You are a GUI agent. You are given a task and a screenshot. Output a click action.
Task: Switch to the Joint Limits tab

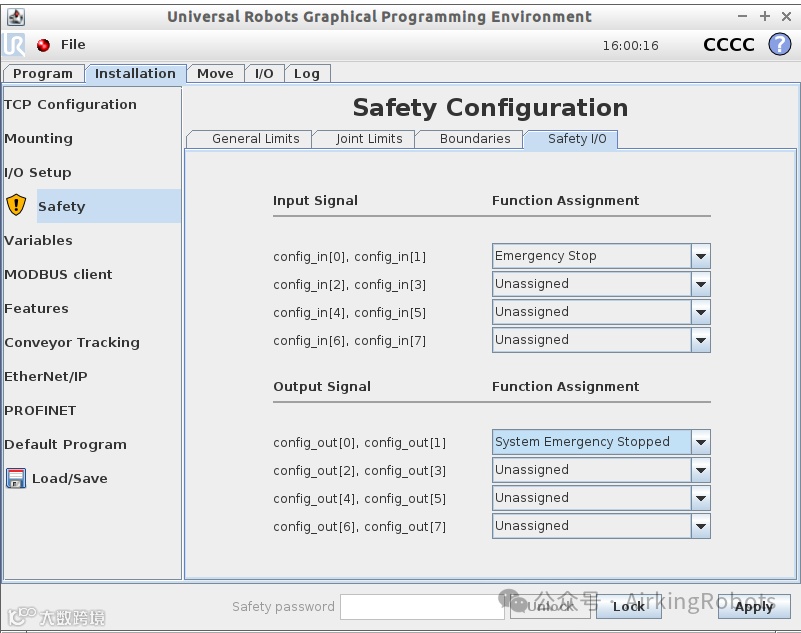tap(369, 139)
